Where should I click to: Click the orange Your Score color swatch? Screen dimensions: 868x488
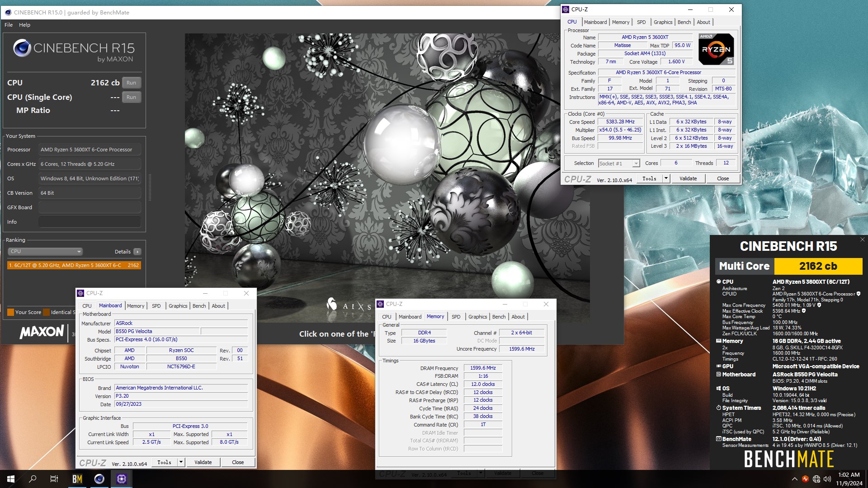point(10,312)
